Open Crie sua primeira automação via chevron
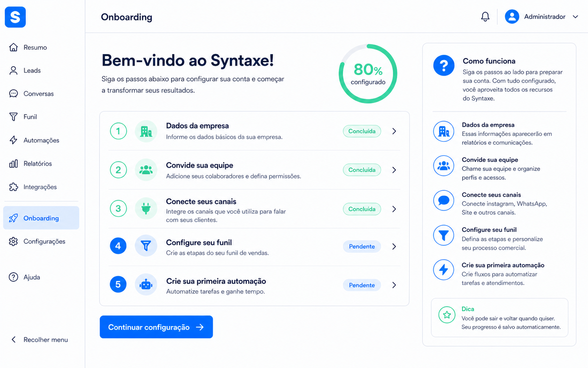Image resolution: width=588 pixels, height=368 pixels. pyautogui.click(x=394, y=285)
